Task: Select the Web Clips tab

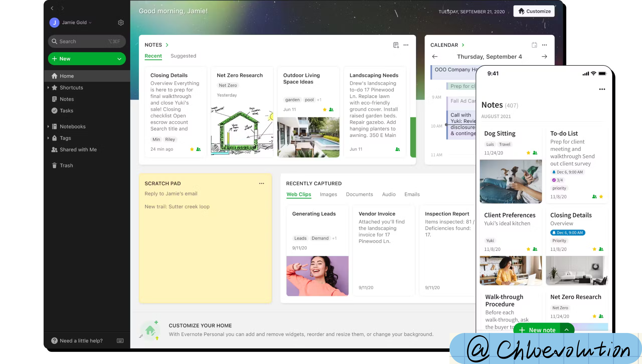Action: point(299,195)
